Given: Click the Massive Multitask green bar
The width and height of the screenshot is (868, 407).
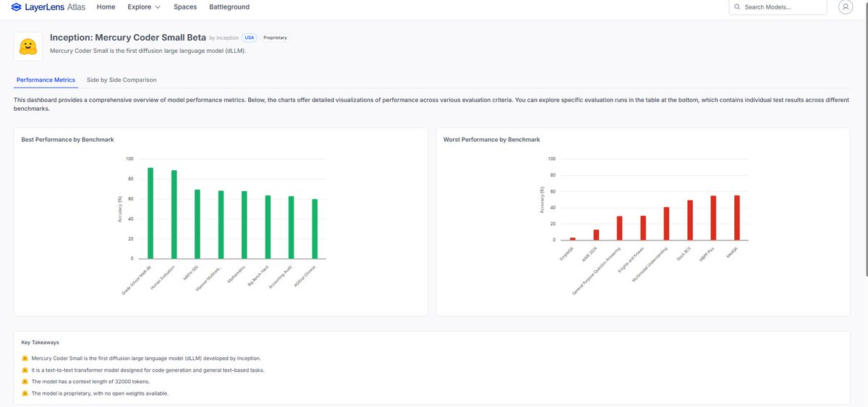Looking at the screenshot, I should [221, 225].
